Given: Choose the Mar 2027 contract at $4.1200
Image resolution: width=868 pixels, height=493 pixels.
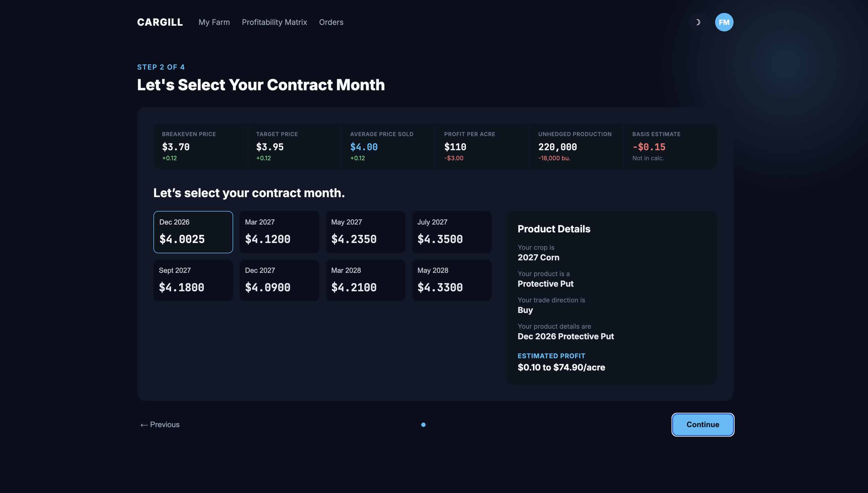Looking at the screenshot, I should 279,232.
